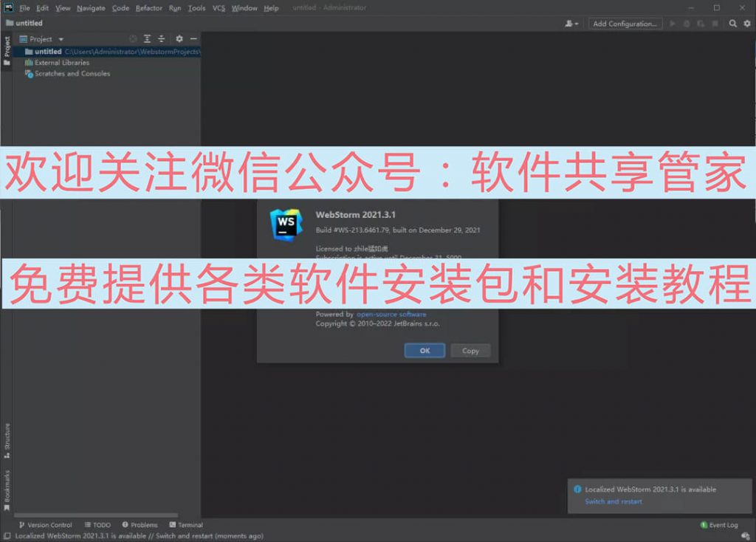Click the icon at status bar's right end
The height and width of the screenshot is (542, 756).
(746, 536)
